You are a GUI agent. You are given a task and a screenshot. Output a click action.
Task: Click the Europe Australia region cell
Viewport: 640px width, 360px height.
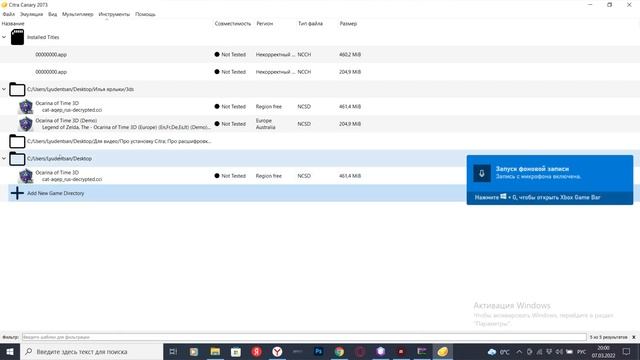click(265, 124)
